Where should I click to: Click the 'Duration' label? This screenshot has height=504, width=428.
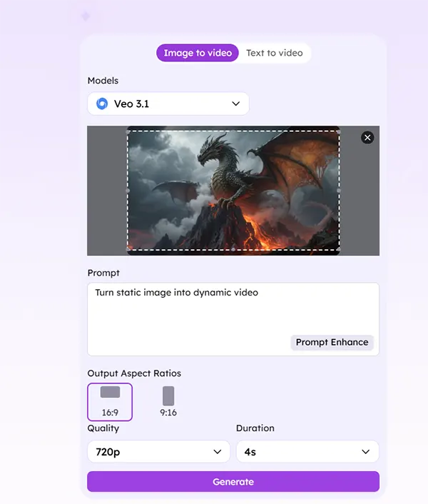[255, 428]
